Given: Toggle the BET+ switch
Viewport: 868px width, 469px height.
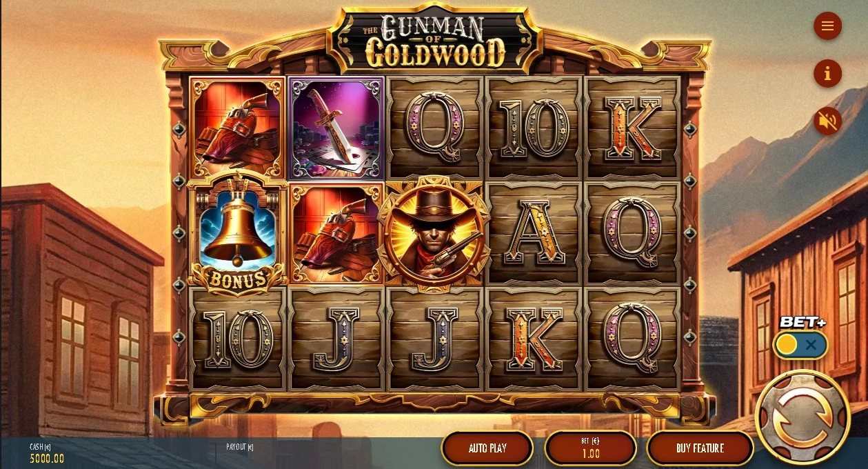Looking at the screenshot, I should click(x=800, y=344).
